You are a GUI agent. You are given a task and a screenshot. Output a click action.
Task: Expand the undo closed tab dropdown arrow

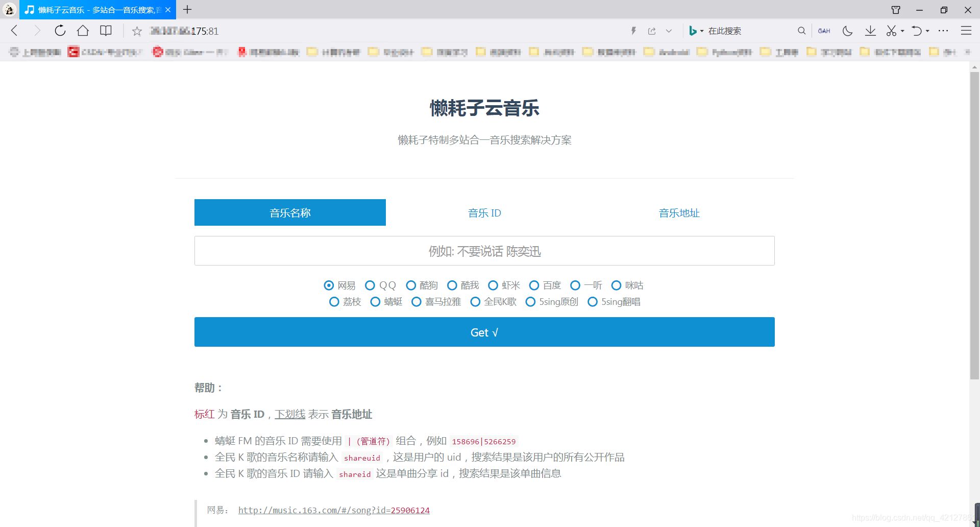(927, 31)
